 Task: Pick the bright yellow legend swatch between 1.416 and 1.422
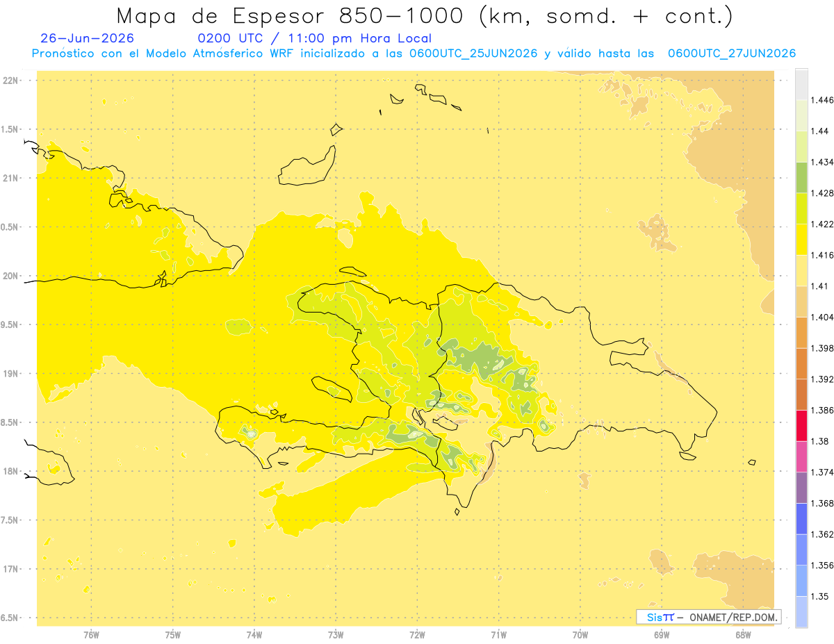(x=801, y=239)
